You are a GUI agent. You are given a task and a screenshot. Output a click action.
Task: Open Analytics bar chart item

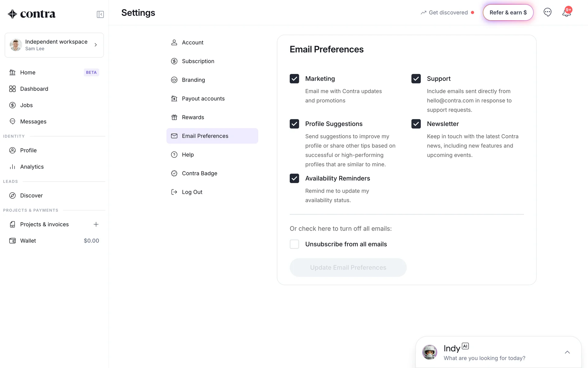[x=32, y=167]
